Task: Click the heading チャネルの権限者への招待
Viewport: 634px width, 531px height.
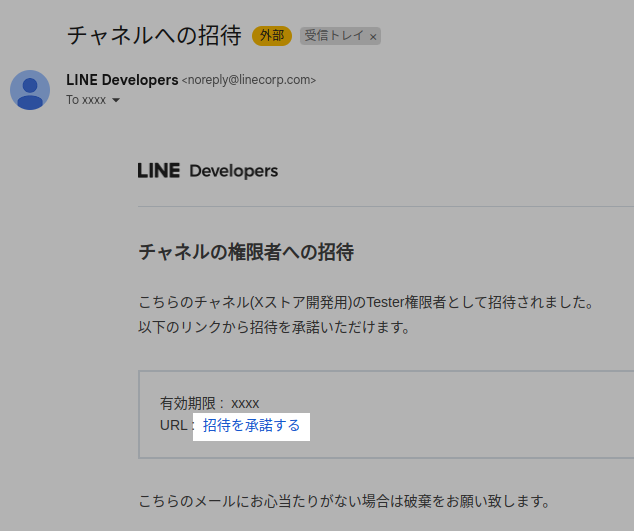Action: (x=246, y=252)
